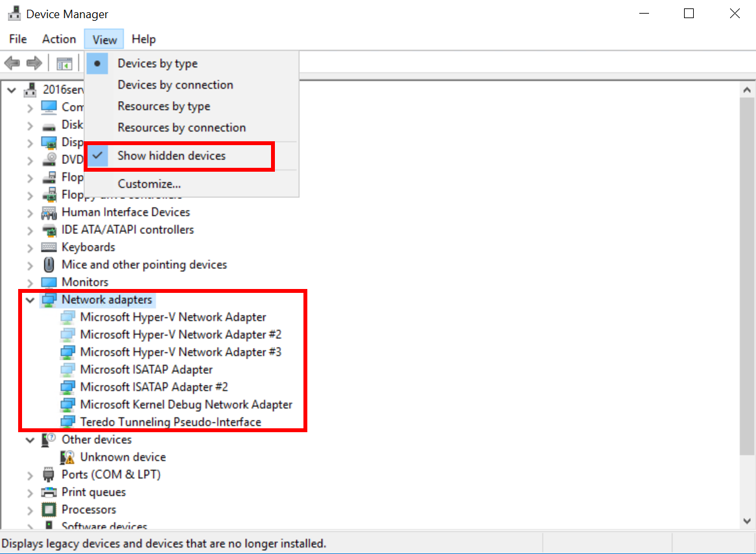This screenshot has width=756, height=554.
Task: Collapse the Other devices category
Action: pos(30,440)
